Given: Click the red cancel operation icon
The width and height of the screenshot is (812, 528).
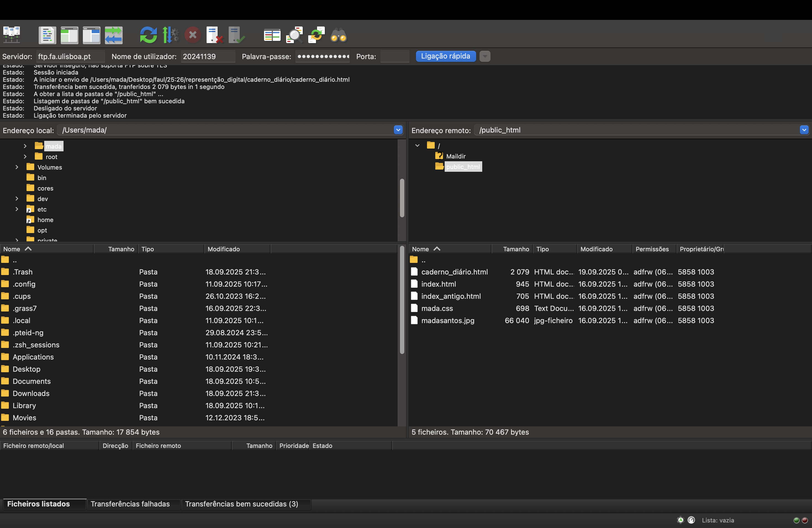Looking at the screenshot, I should 193,35.
